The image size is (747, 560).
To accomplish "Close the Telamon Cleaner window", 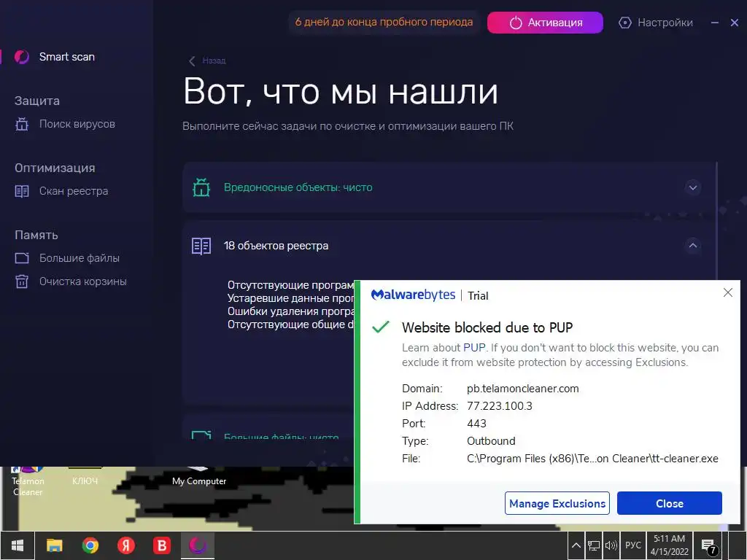I will [734, 23].
